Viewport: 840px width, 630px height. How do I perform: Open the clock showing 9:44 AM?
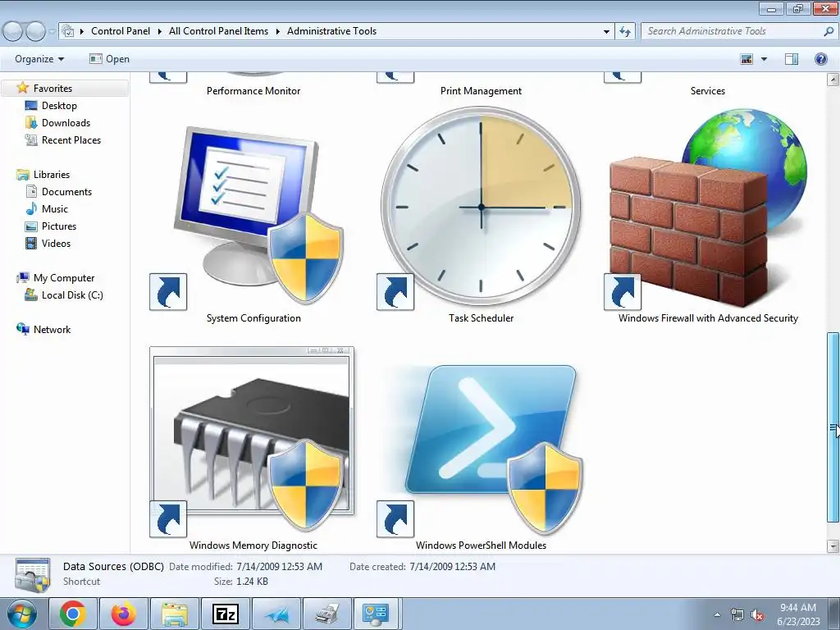point(798,614)
